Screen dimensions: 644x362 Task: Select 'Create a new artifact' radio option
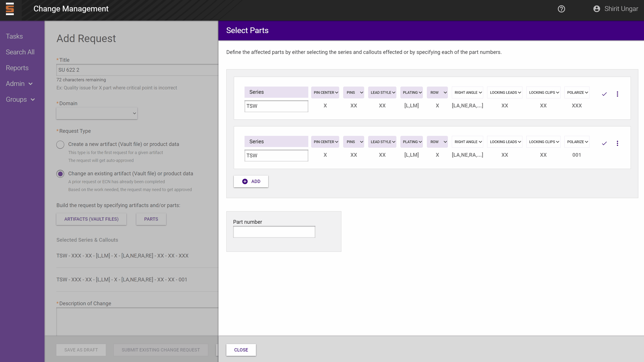coord(60,144)
